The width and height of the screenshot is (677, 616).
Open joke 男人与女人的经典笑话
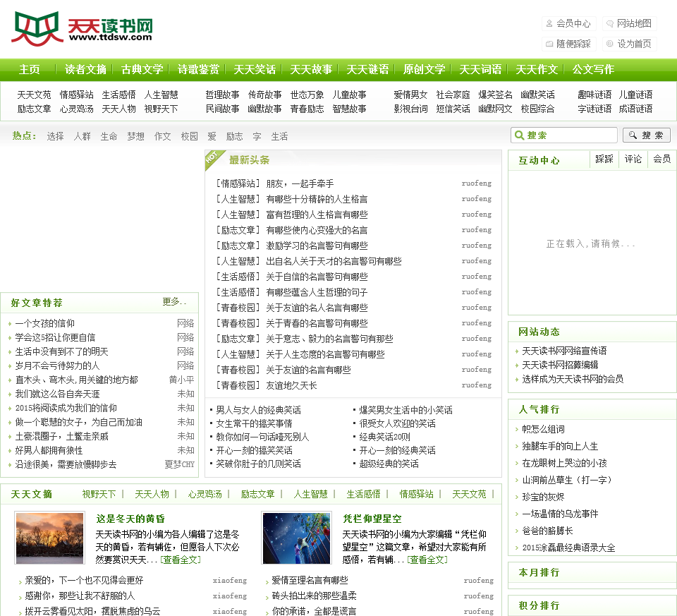coord(258,410)
